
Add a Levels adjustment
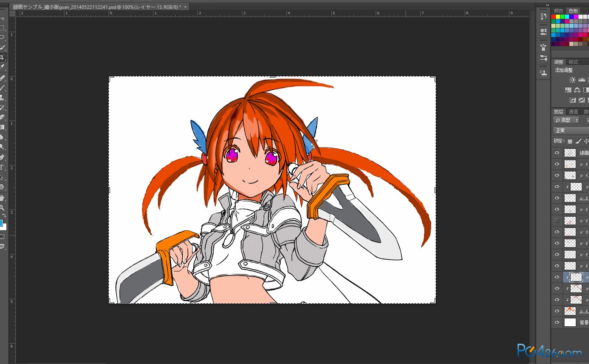582,80
